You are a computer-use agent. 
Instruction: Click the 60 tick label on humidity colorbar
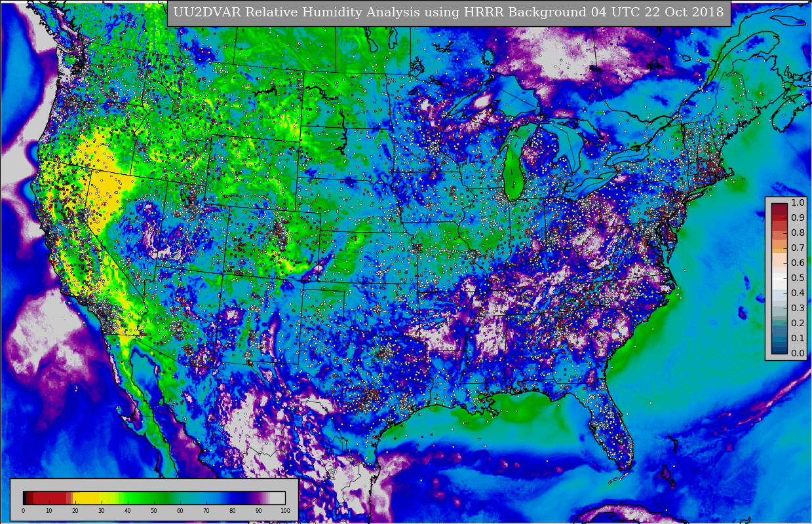coord(180,511)
